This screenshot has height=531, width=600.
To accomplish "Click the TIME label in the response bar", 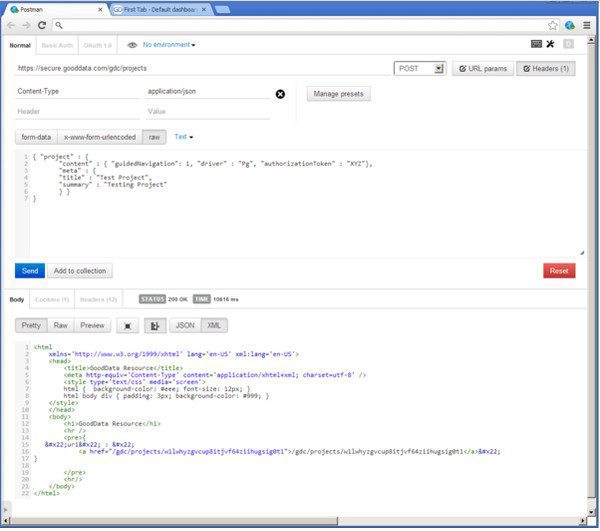I will 202,300.
